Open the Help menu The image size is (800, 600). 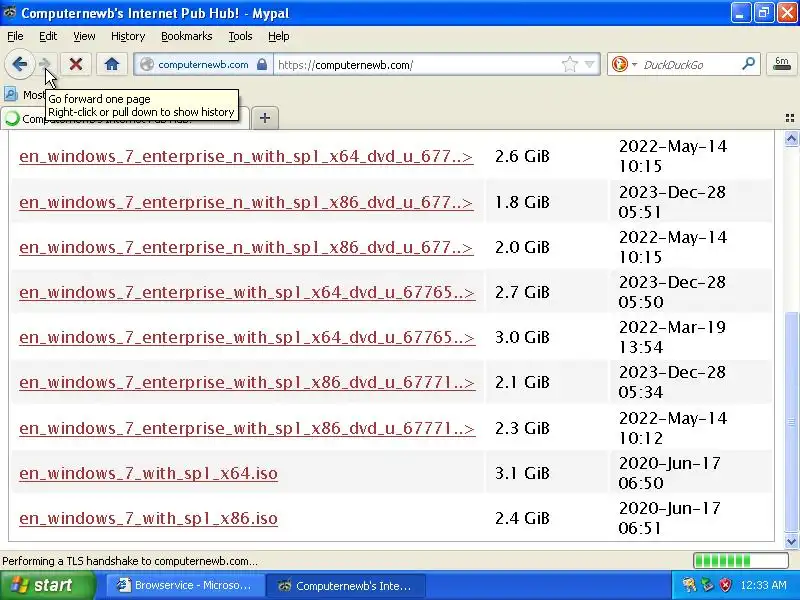click(279, 36)
